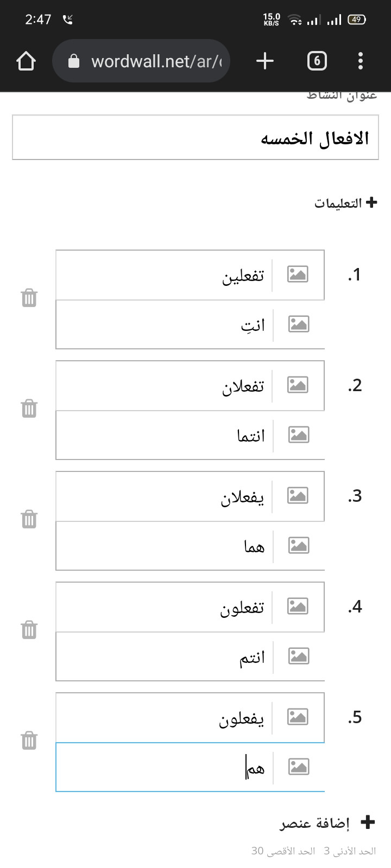This screenshot has height=868, width=391.
Task: Add a new item with إضافة عنصر
Action: pos(328,823)
